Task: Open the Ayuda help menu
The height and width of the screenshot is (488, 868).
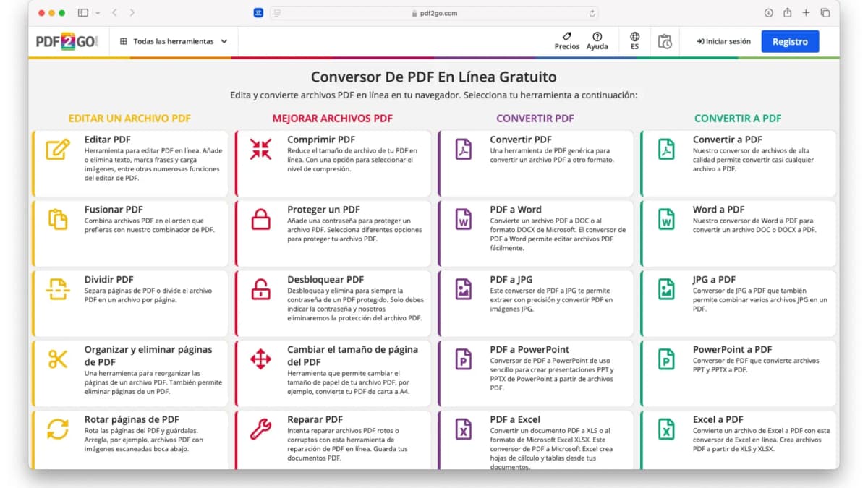Action: click(597, 41)
